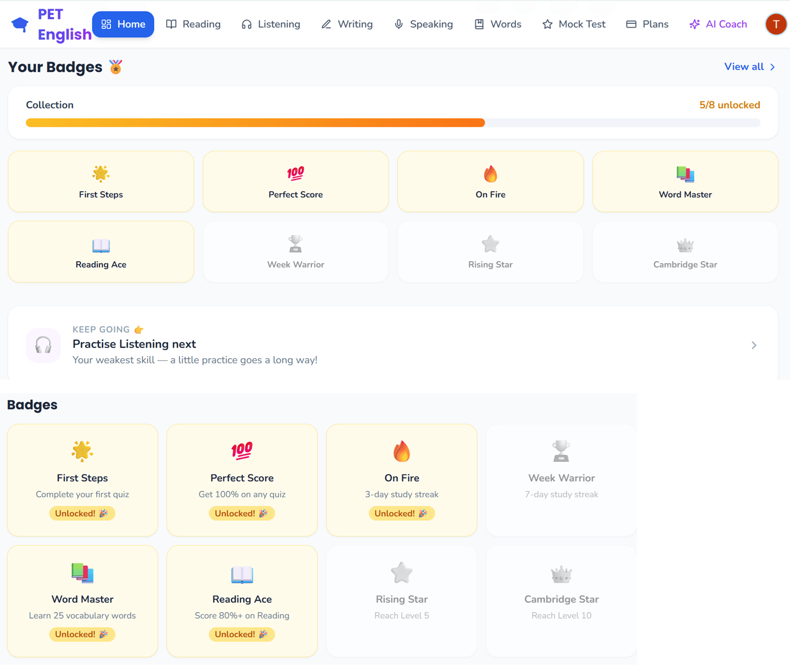Click the On Fire flame in the lower Badges grid

click(x=402, y=451)
